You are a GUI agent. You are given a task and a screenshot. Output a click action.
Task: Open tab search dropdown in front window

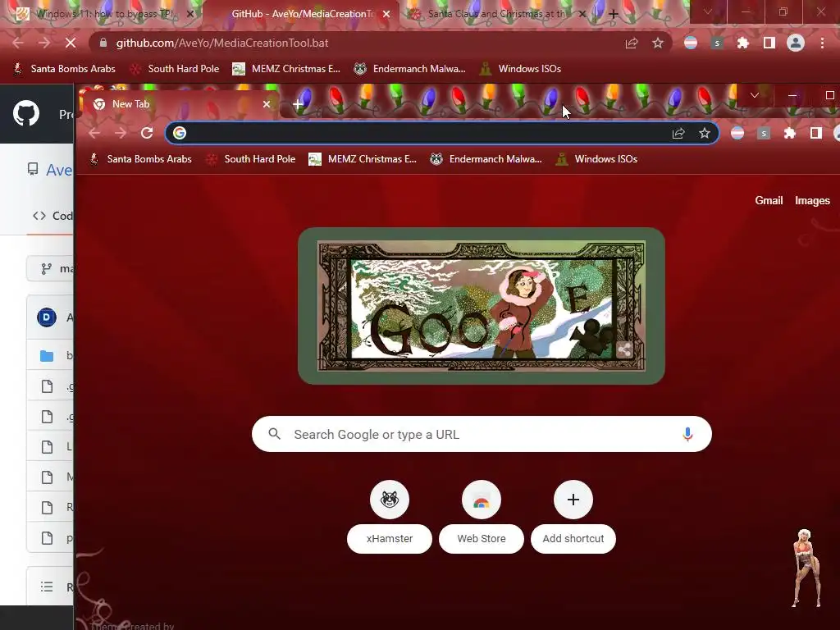pos(755,95)
